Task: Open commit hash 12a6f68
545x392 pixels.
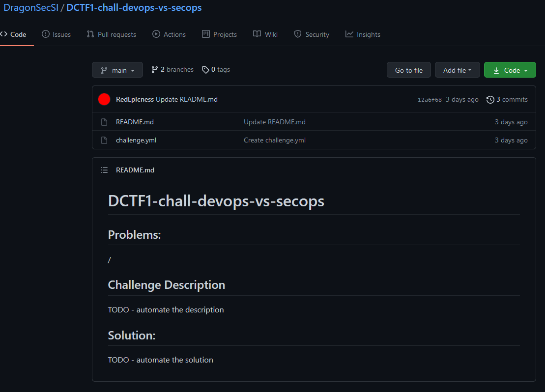Action: pyautogui.click(x=430, y=100)
